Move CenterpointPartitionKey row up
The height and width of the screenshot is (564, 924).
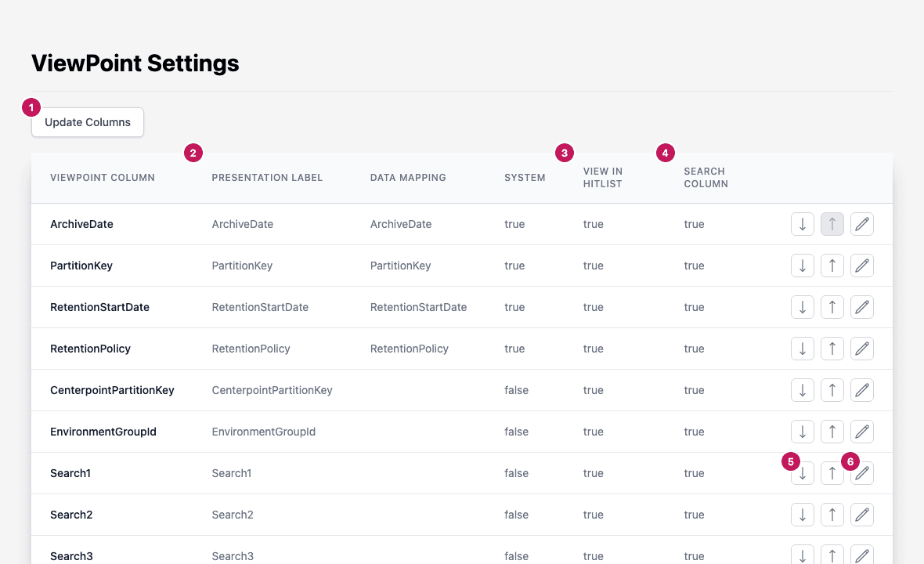pyautogui.click(x=832, y=390)
